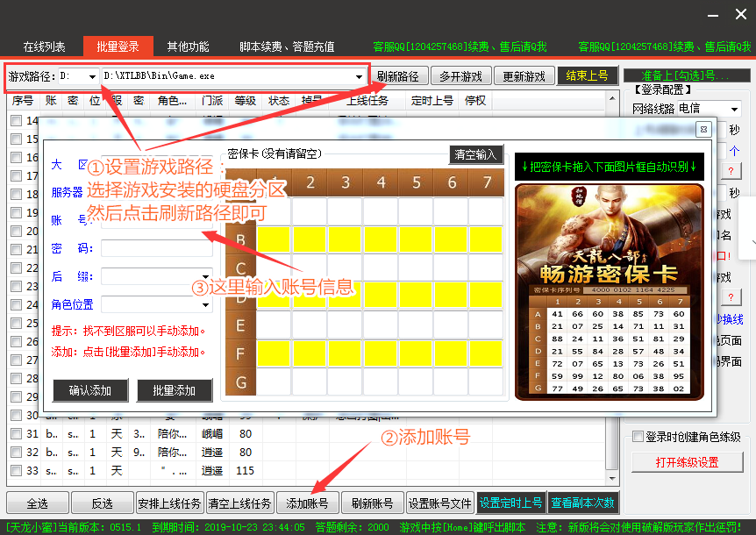
Task: Check the box for row 31
Action: coord(17,434)
